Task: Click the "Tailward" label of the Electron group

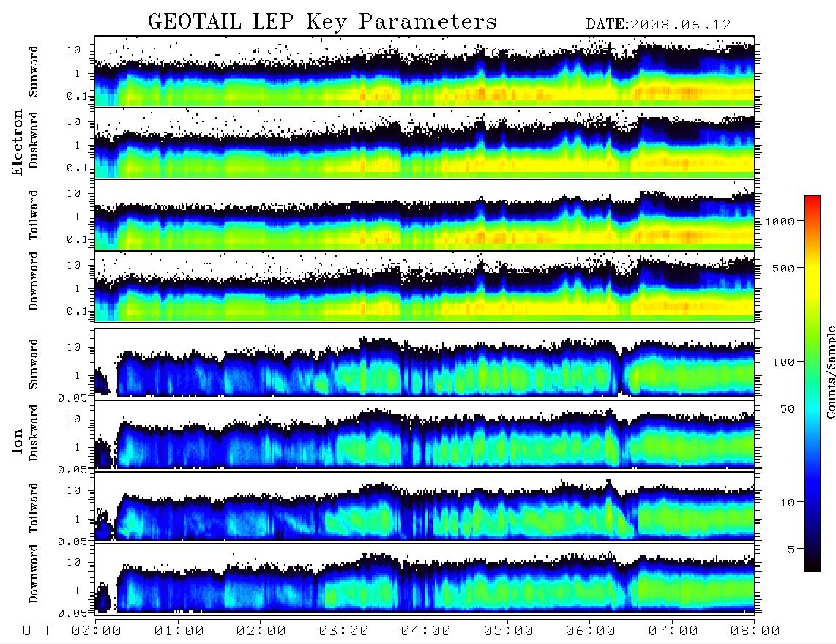Action: [34, 215]
